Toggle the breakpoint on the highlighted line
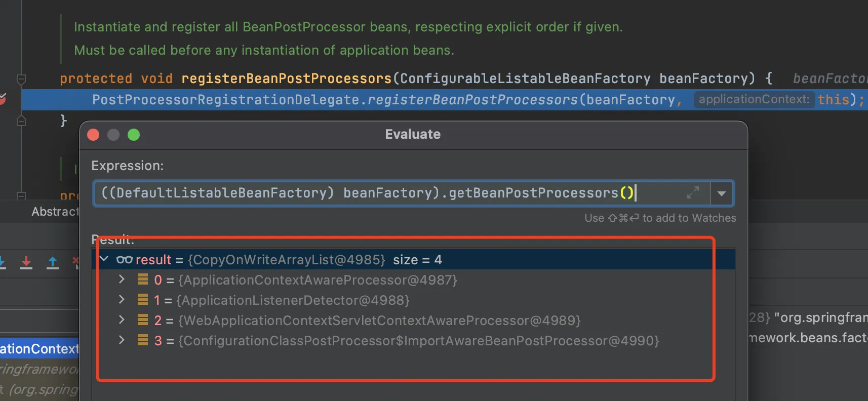This screenshot has height=401, width=868. point(3,99)
